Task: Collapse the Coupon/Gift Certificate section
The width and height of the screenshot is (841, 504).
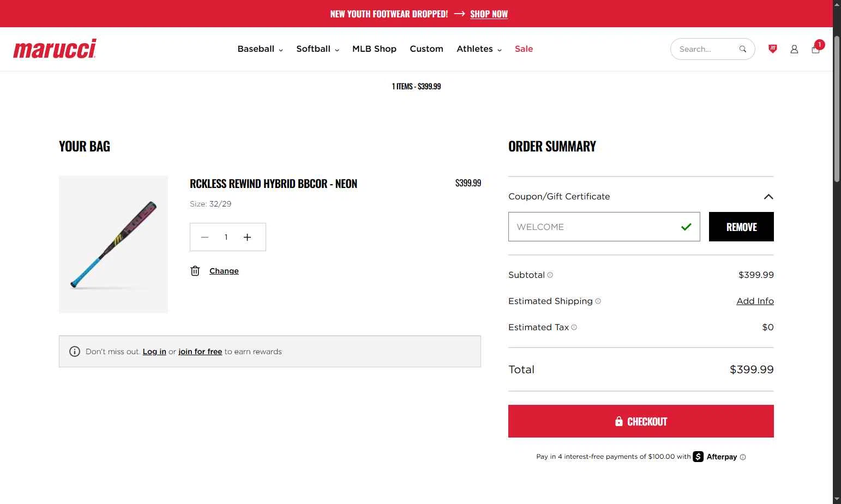Action: 768,197
